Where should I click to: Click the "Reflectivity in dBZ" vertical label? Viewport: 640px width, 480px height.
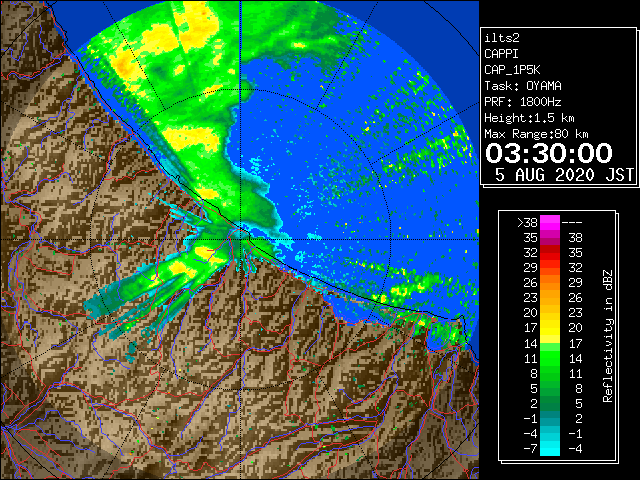click(608, 336)
